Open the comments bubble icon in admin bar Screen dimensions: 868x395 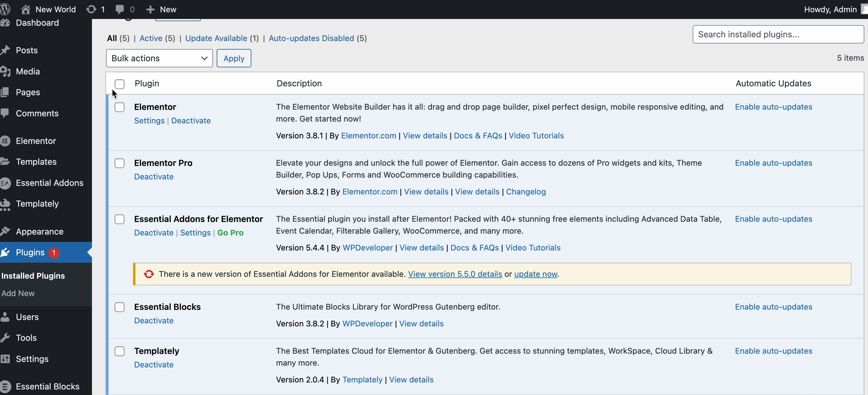tap(119, 9)
